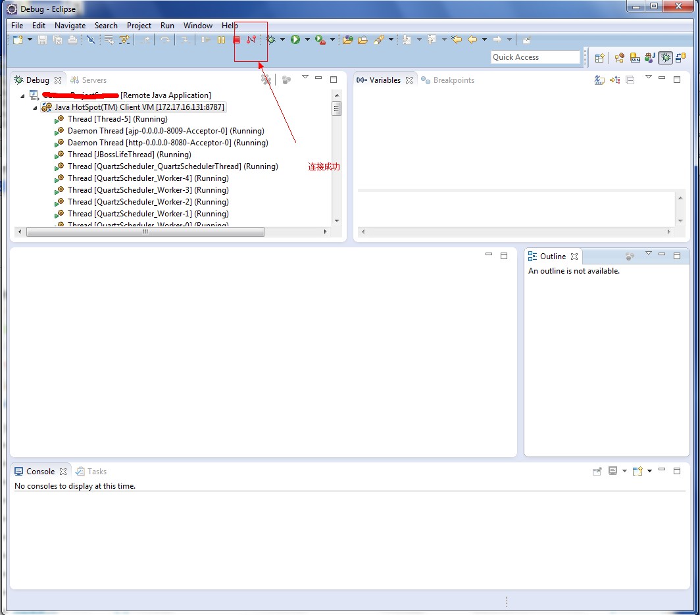Switch to the Java EE perspective icon
Image resolution: width=700 pixels, height=615 pixels.
coord(619,58)
